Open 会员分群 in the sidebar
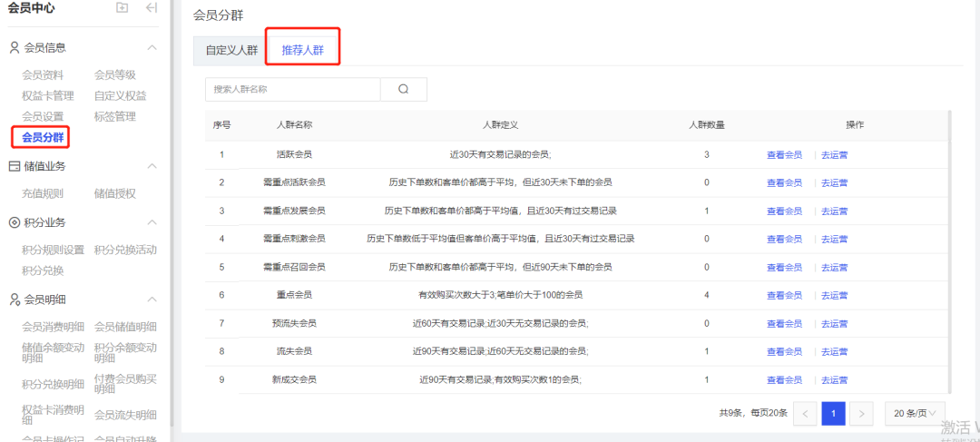This screenshot has height=442, width=980. [x=43, y=137]
